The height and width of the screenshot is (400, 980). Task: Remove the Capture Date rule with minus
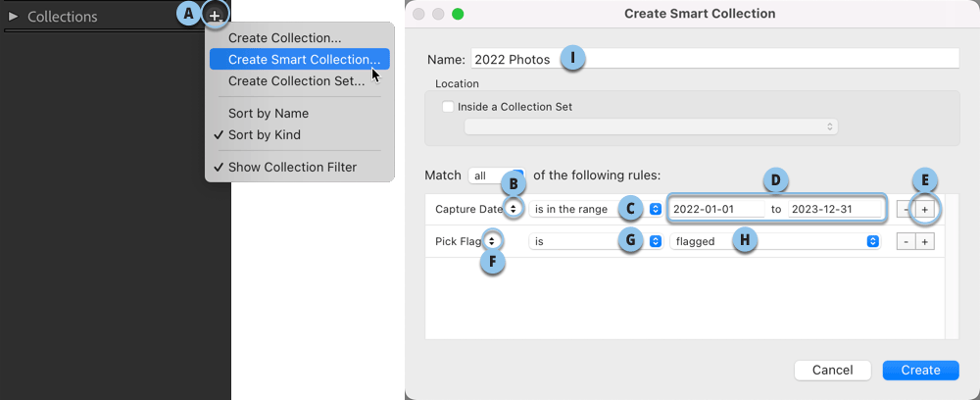[x=906, y=209]
